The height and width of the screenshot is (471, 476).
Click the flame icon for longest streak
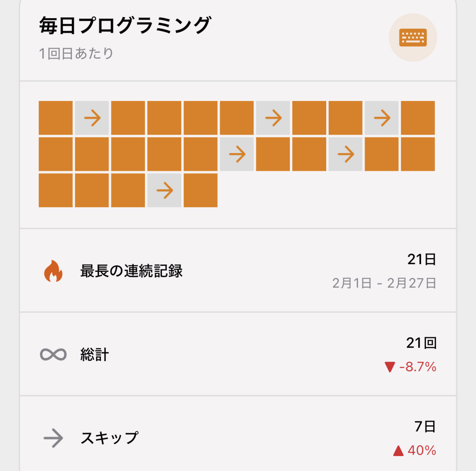click(53, 271)
